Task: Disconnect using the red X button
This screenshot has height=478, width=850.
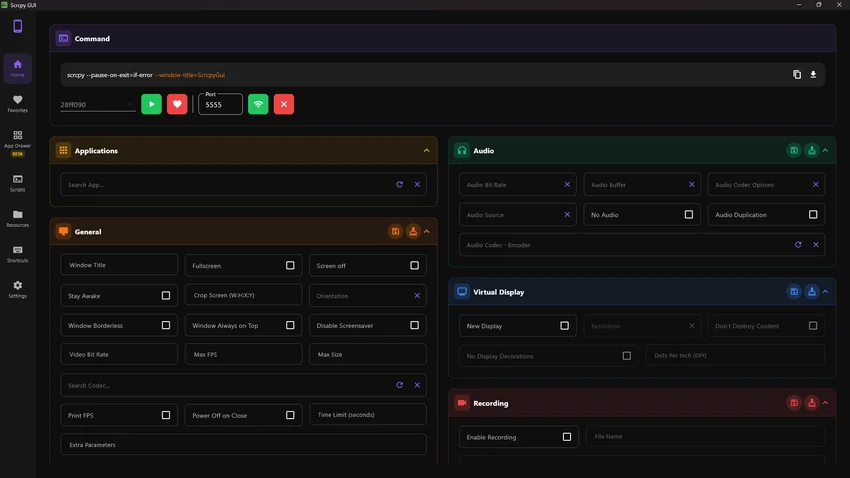Action: (x=284, y=104)
